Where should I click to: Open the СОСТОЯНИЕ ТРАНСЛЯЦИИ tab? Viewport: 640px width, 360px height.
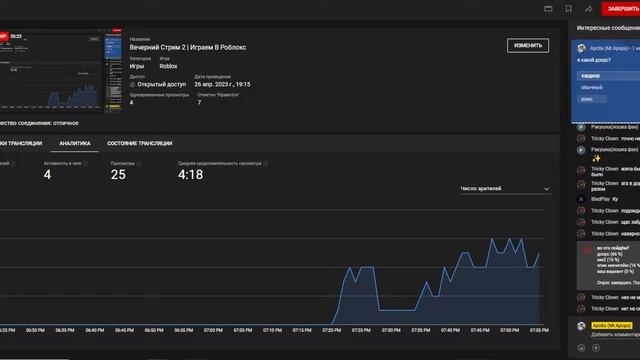140,143
